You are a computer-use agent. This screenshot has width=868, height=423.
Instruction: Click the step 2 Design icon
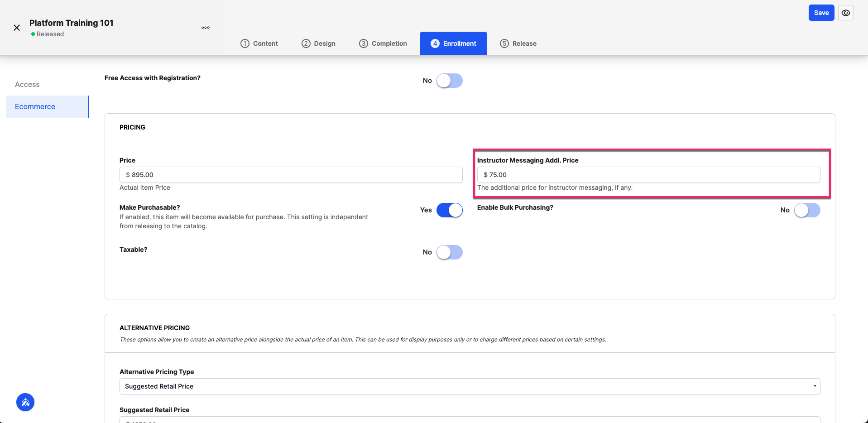click(306, 43)
